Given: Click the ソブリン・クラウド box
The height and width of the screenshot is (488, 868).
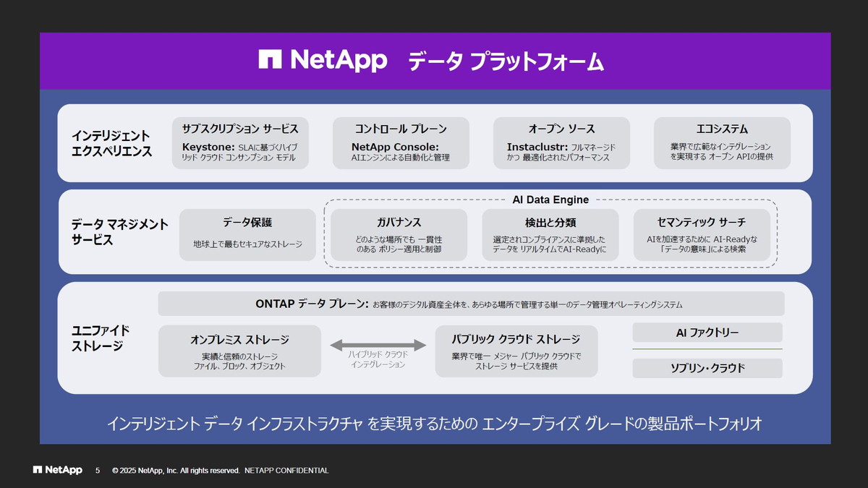Looking at the screenshot, I should [x=707, y=368].
